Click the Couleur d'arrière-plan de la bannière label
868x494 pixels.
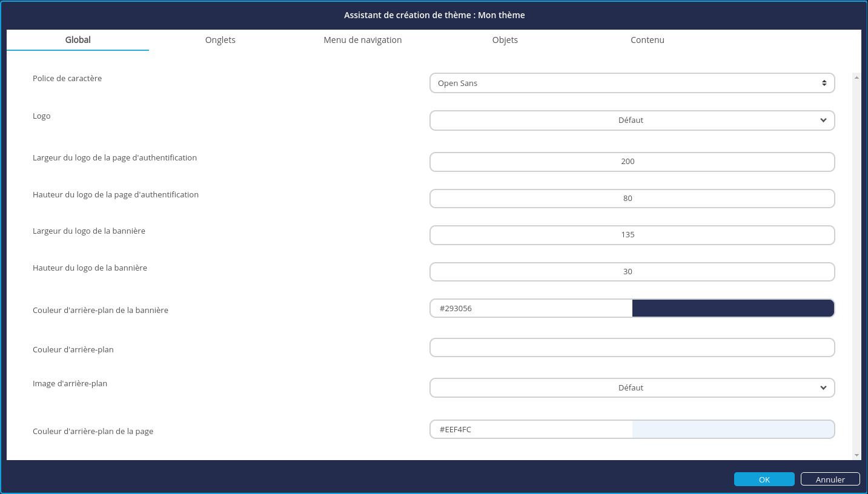point(101,310)
